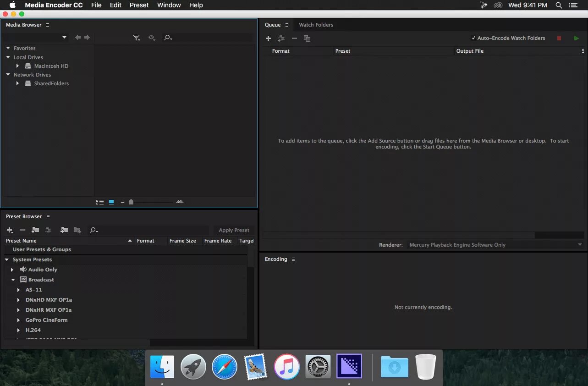Create new preset group folder icon
Screen dimensions: 588x386
click(35, 230)
